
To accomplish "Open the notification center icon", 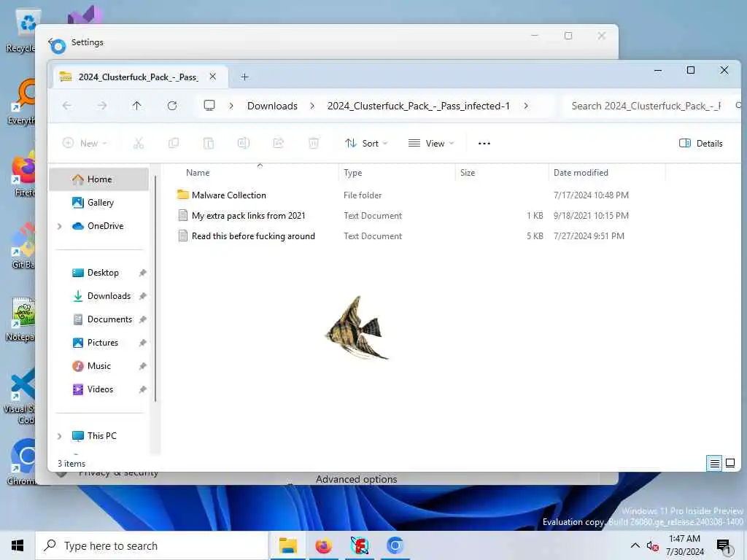I will click(724, 546).
